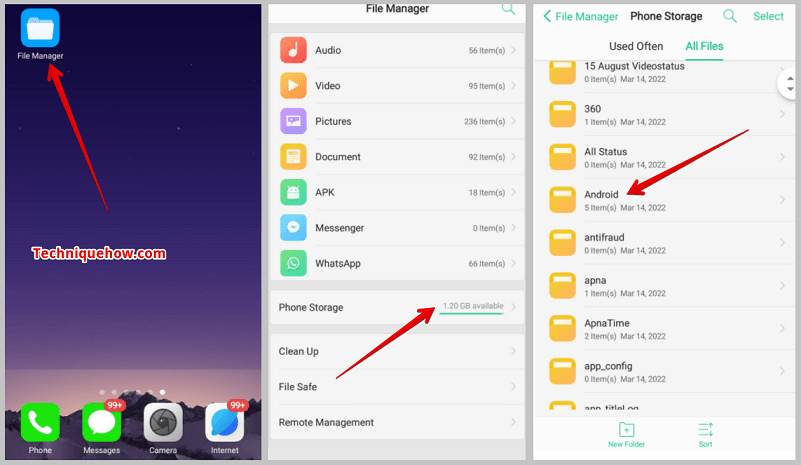Tap the APK category icon

[293, 192]
